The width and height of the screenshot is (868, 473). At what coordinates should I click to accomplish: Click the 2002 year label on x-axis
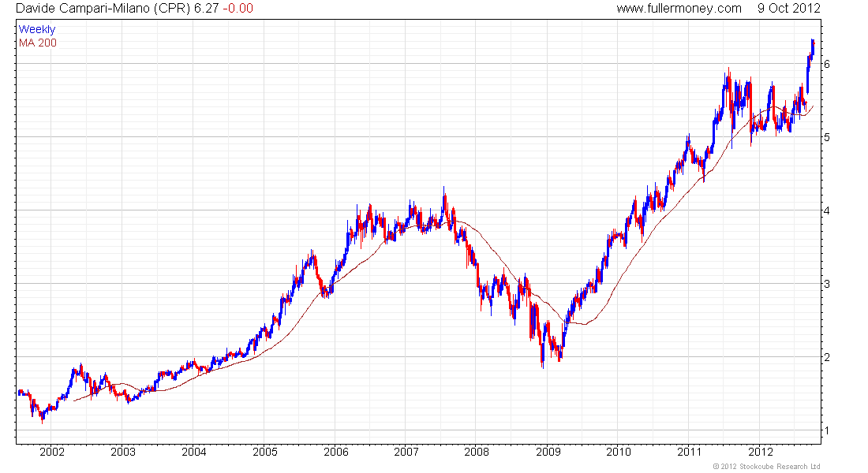point(52,452)
